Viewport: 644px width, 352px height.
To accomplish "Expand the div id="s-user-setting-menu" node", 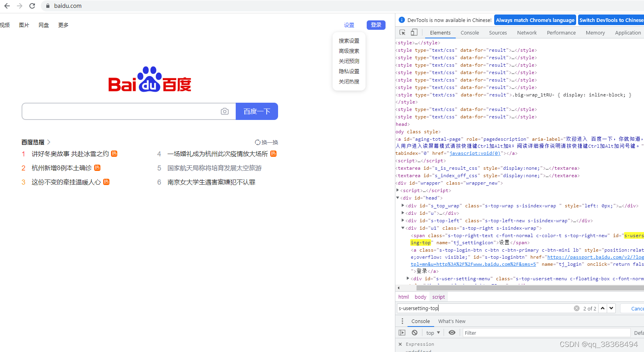I will pyautogui.click(x=408, y=278).
